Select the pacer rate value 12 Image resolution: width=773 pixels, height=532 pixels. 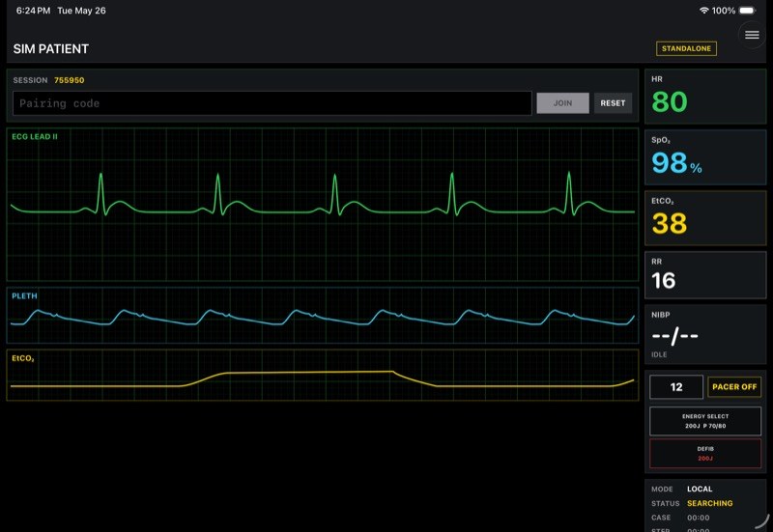click(x=676, y=386)
